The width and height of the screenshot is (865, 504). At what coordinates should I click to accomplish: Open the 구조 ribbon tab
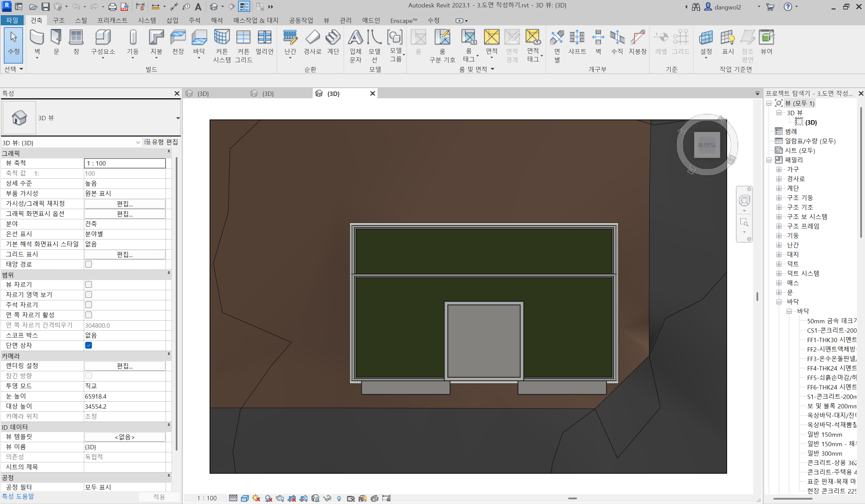(59, 20)
